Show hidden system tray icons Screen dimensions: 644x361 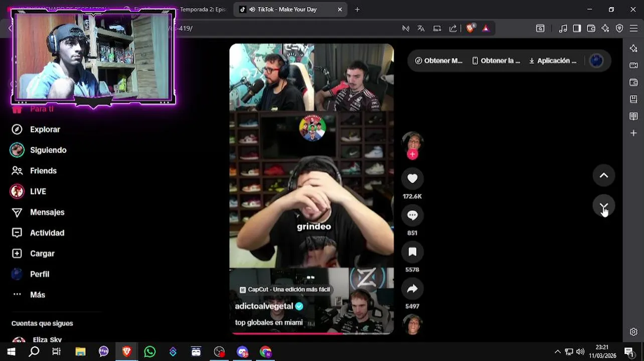pyautogui.click(x=557, y=351)
